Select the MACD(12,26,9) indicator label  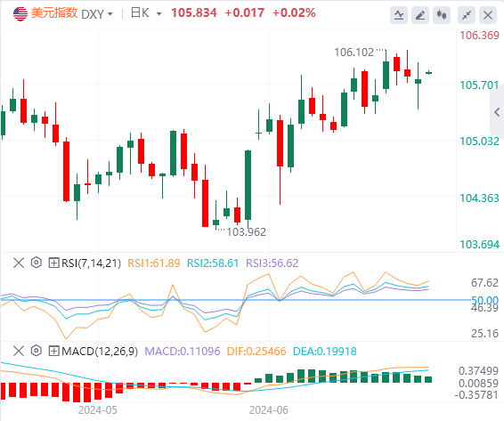click(x=100, y=351)
